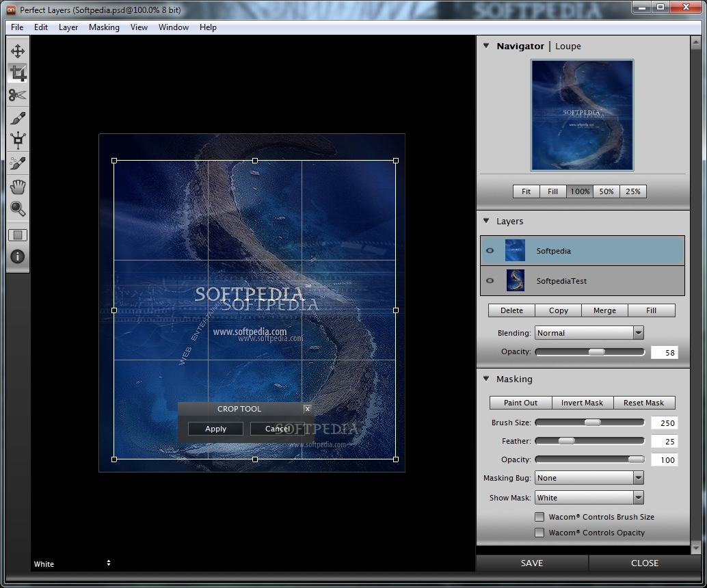Select the SoftpediaTest layer thumbnail

point(516,280)
